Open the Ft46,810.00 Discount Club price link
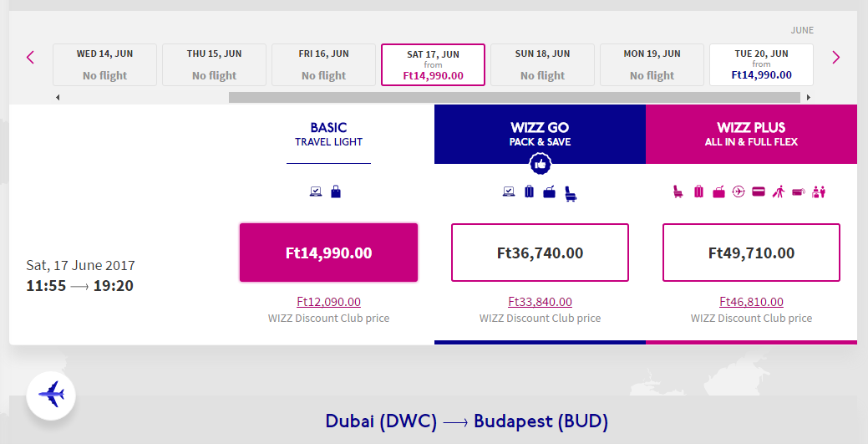The height and width of the screenshot is (444, 868). (751, 302)
